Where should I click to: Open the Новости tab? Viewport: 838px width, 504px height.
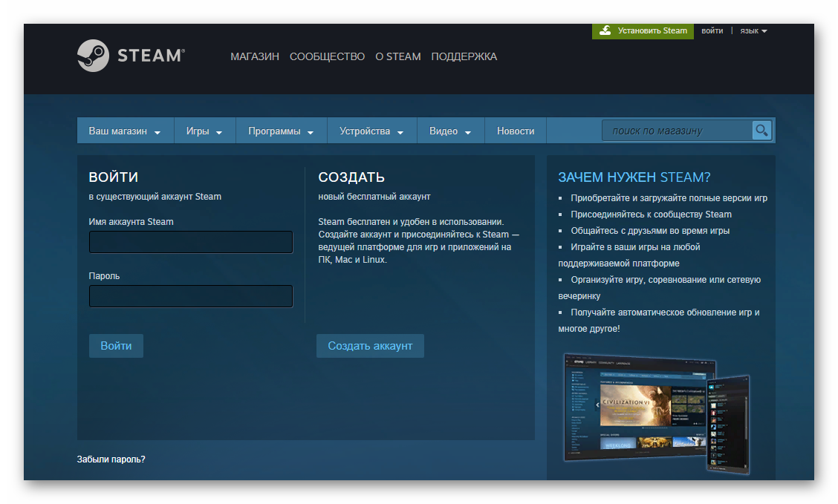tap(516, 131)
